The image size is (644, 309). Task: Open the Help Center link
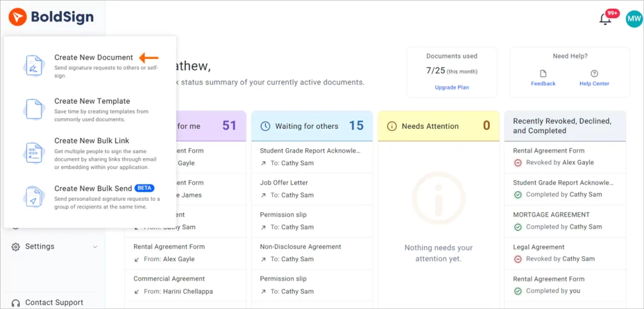[594, 84]
